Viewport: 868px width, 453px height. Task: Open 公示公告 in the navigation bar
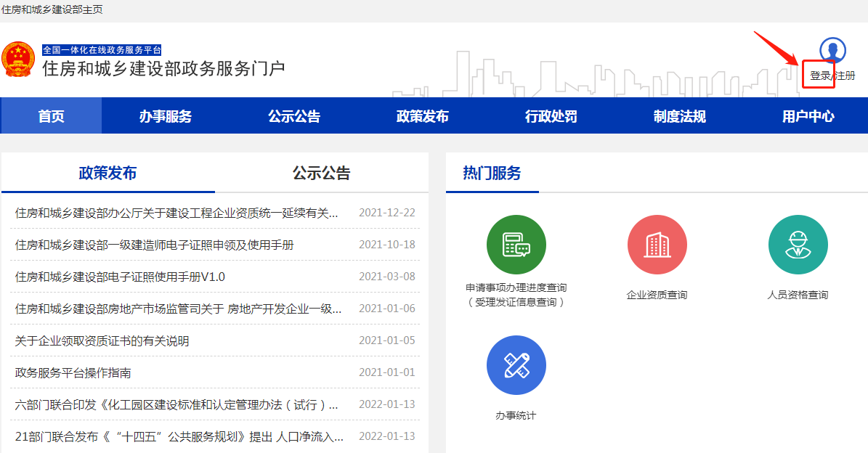pos(294,116)
